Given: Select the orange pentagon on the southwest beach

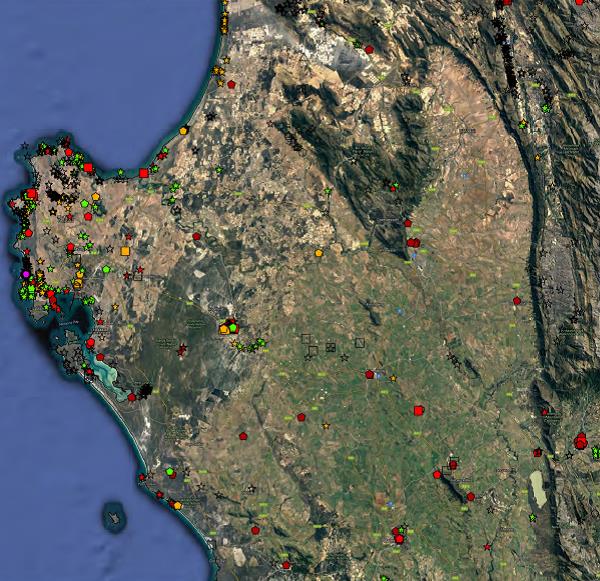Looking at the screenshot, I should [177, 505].
